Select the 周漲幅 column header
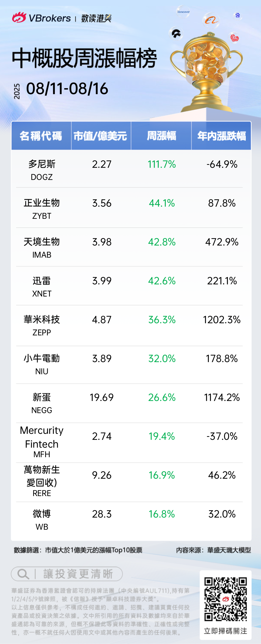This screenshot has height=644, width=261. coord(161,136)
